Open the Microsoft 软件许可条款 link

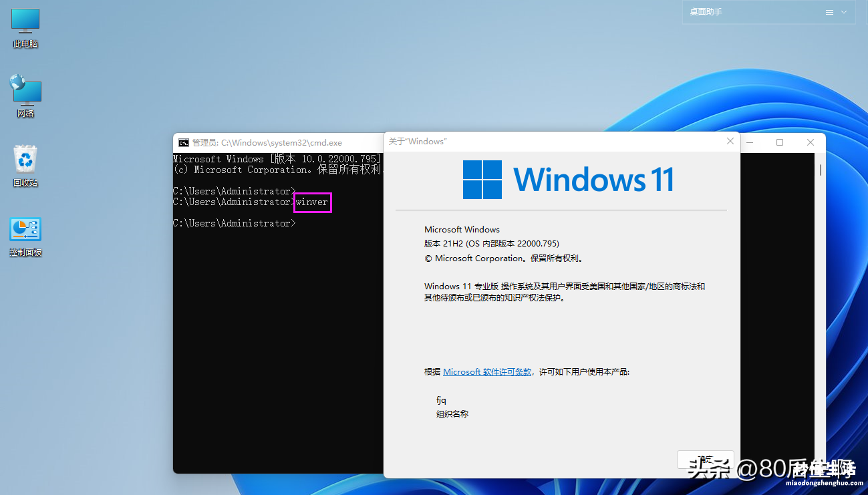487,371
